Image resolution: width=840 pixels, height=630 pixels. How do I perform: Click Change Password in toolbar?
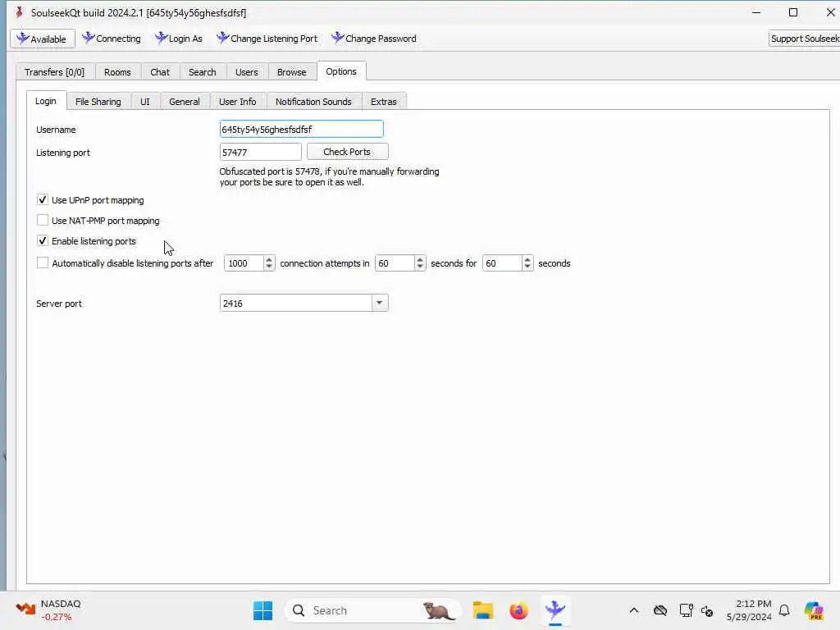tap(374, 39)
